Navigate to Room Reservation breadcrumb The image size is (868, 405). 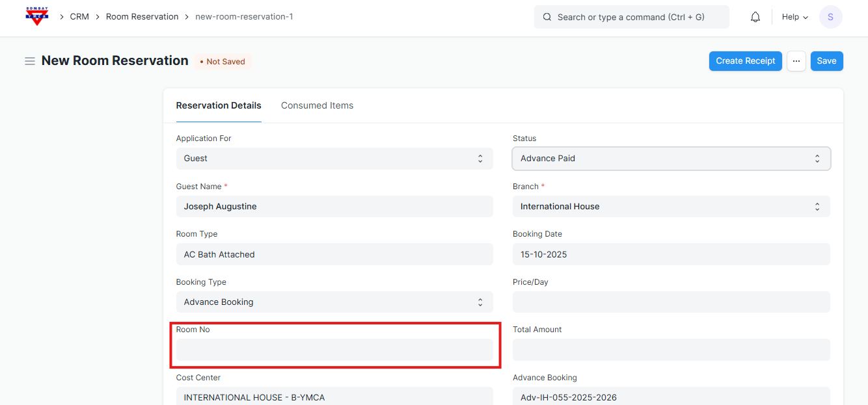pos(142,17)
